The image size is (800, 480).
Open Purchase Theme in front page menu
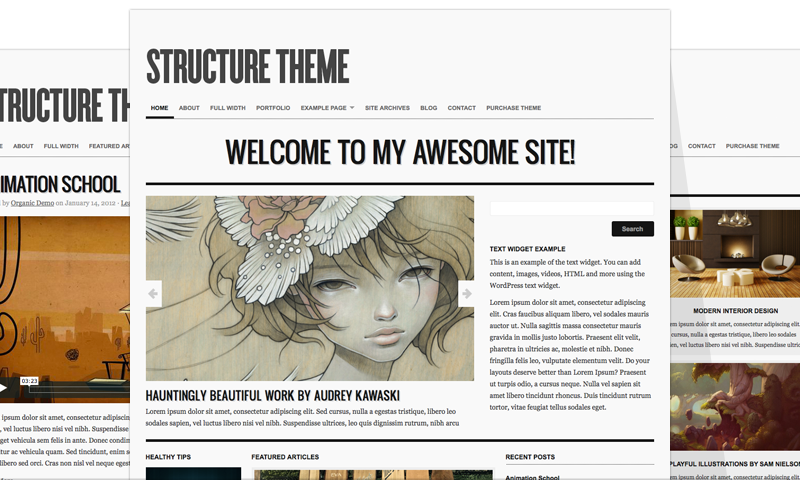[513, 108]
